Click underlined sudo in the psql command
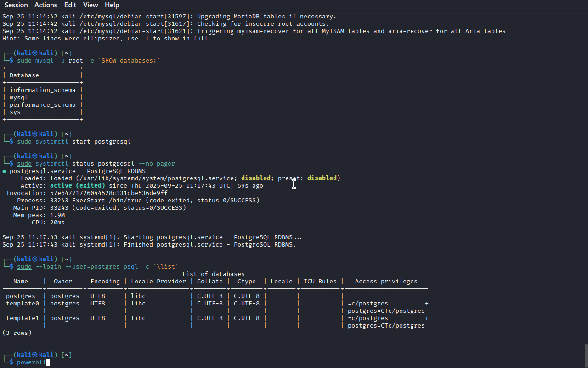The image size is (588, 368). pos(24,267)
